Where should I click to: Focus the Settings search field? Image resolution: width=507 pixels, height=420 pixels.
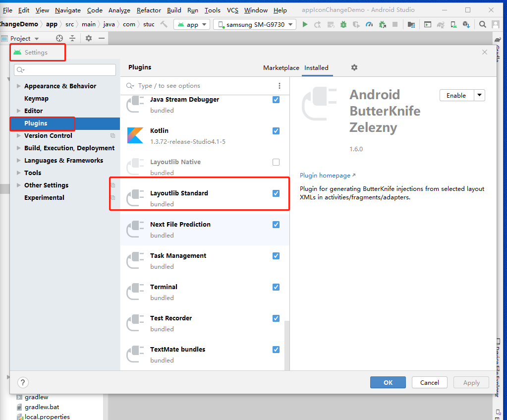pos(64,69)
